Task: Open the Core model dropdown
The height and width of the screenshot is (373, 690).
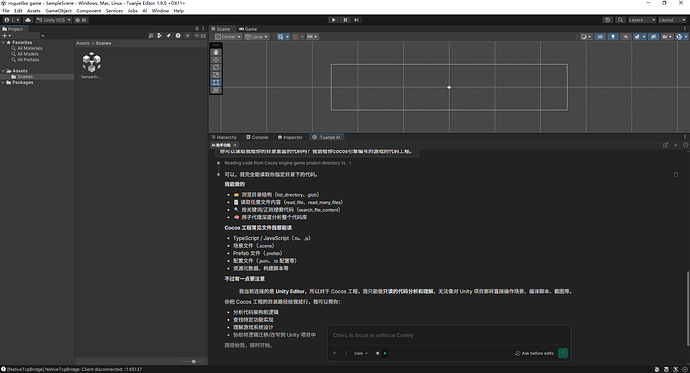Action: click(361, 353)
